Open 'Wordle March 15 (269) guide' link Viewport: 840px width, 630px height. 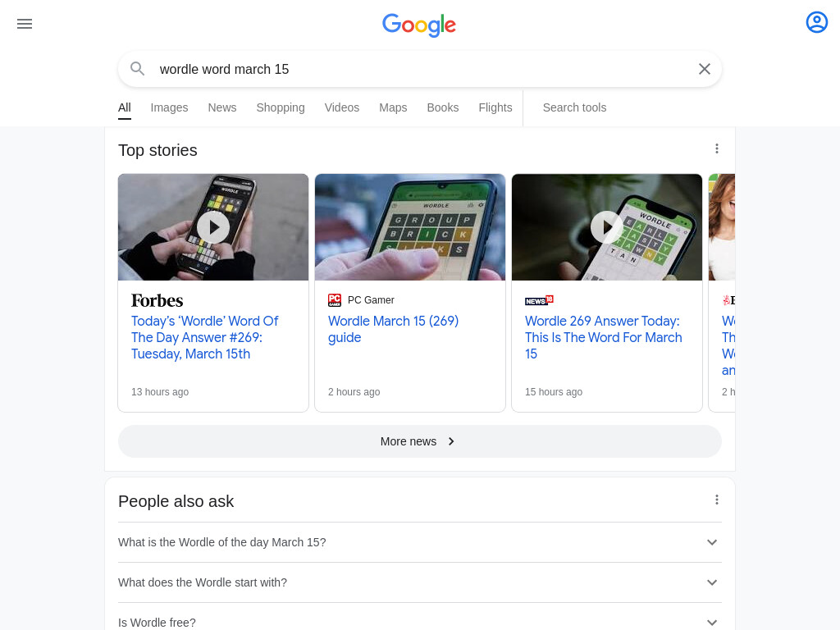[393, 329]
